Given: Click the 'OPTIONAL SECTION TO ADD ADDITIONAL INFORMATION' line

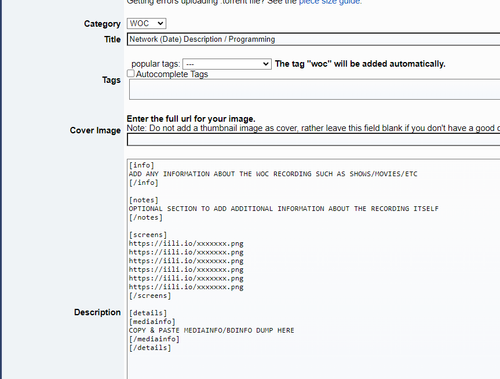Looking at the screenshot, I should click(x=284, y=209).
